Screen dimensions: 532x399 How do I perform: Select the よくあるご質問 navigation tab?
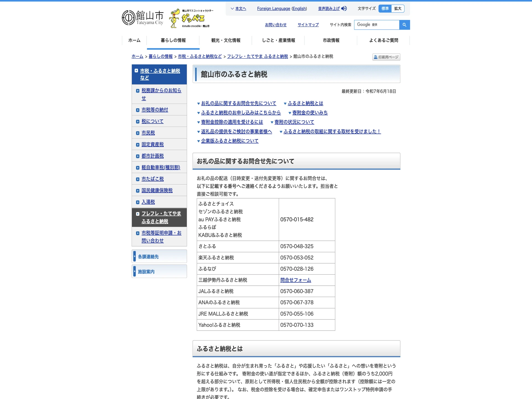click(x=383, y=40)
